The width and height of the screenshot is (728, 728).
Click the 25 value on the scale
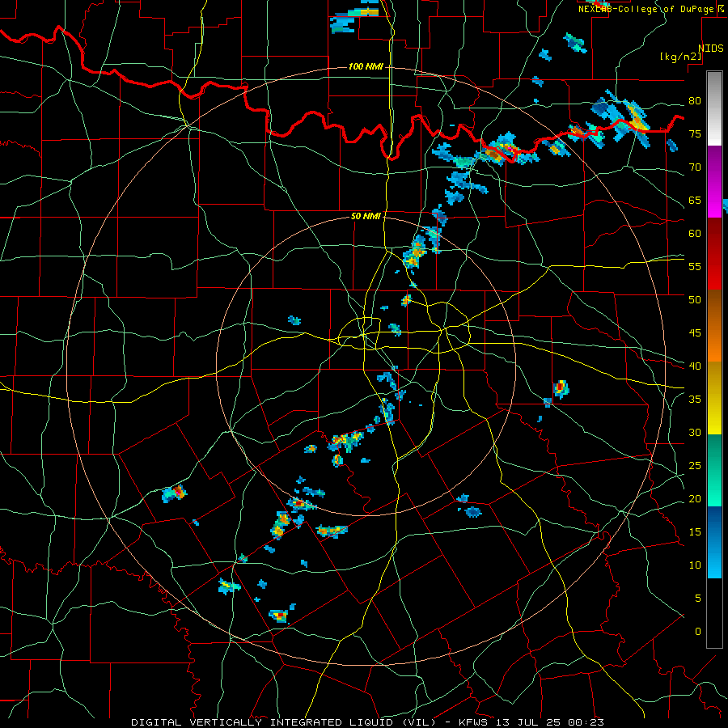click(695, 465)
